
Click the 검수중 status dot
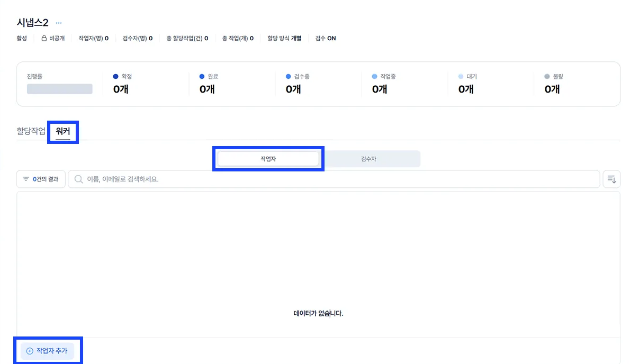(x=288, y=76)
